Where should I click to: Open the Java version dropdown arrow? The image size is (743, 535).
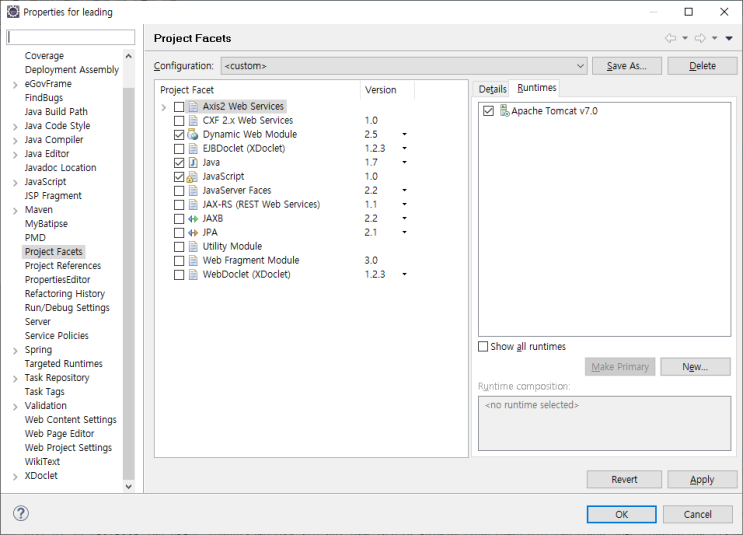(404, 163)
